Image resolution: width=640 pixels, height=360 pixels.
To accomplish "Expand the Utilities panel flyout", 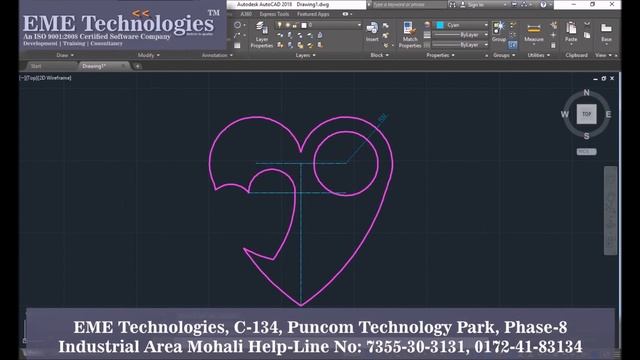I will pos(539,55).
